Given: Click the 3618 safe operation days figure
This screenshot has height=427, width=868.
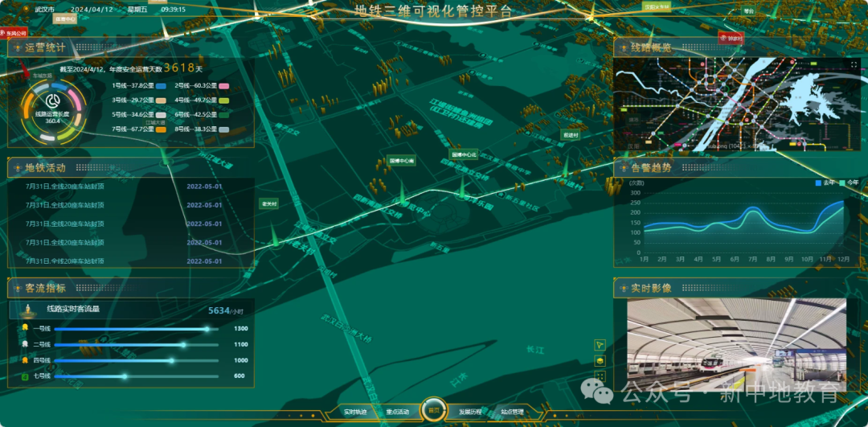Looking at the screenshot, I should coord(180,68).
